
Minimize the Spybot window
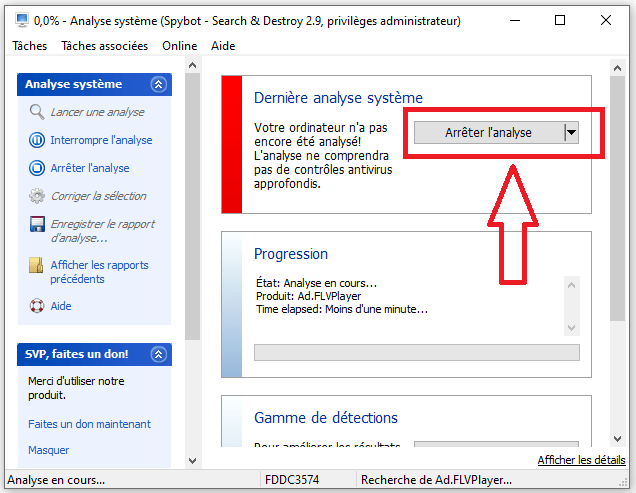[x=515, y=20]
